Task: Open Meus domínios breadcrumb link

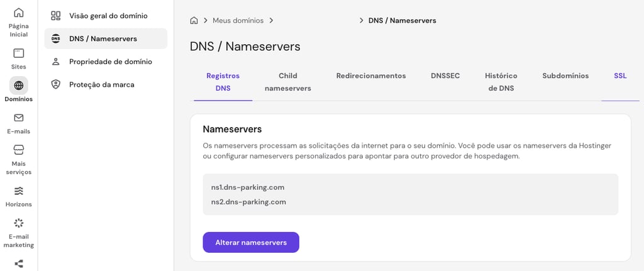Action: point(238,20)
